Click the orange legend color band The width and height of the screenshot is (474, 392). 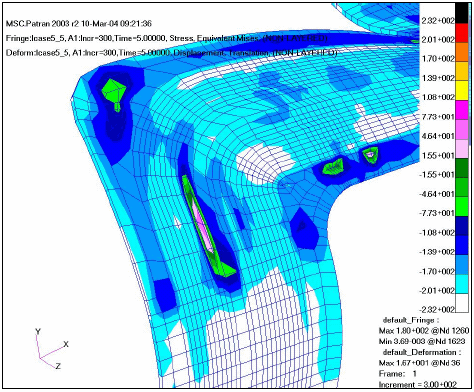tap(462, 52)
